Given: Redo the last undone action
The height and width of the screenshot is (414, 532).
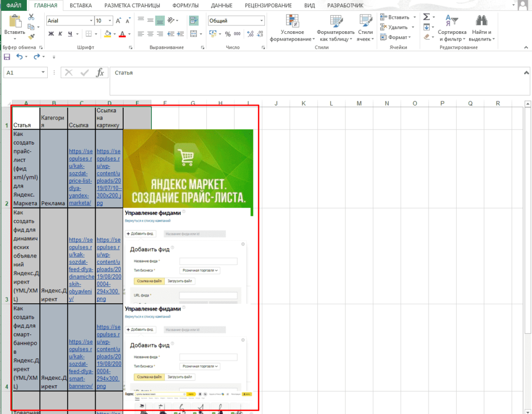Looking at the screenshot, I should tap(37, 57).
